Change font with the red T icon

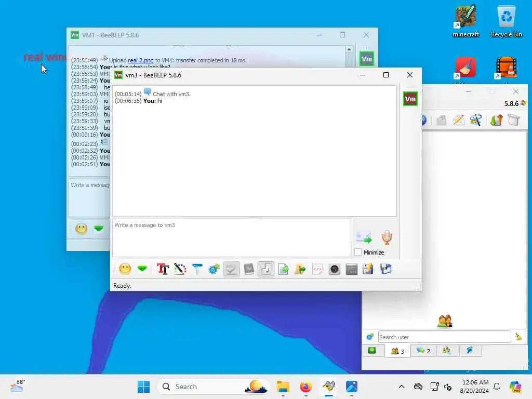click(x=163, y=270)
